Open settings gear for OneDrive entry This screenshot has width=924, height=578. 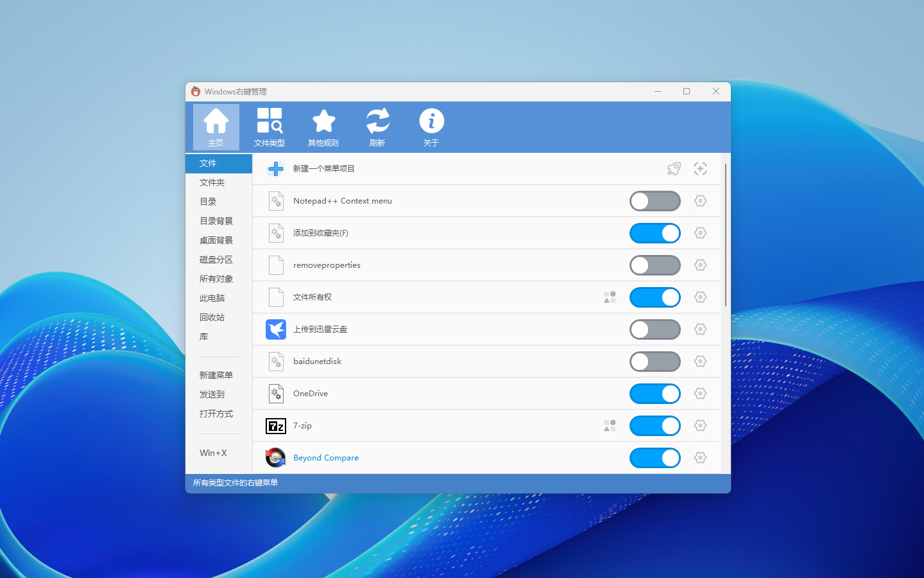tap(700, 394)
